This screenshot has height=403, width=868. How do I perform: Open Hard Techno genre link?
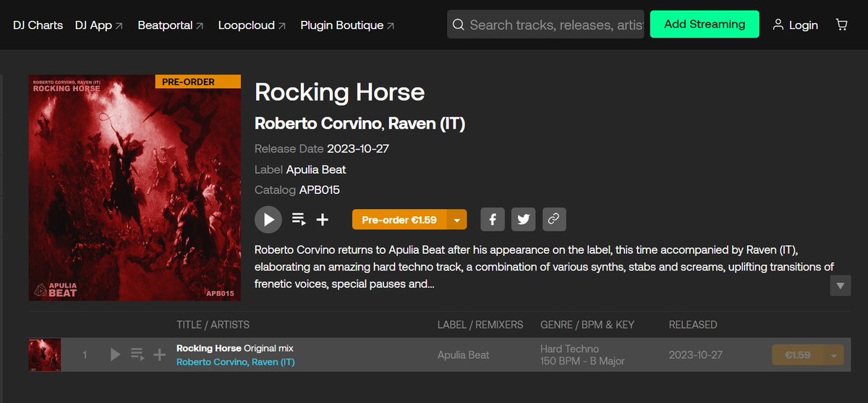pos(569,348)
